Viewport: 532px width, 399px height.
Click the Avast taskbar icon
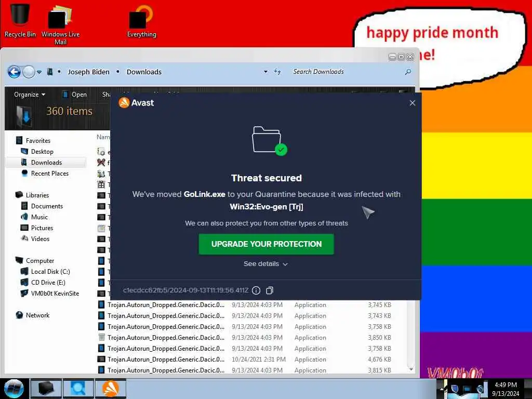[x=111, y=389]
